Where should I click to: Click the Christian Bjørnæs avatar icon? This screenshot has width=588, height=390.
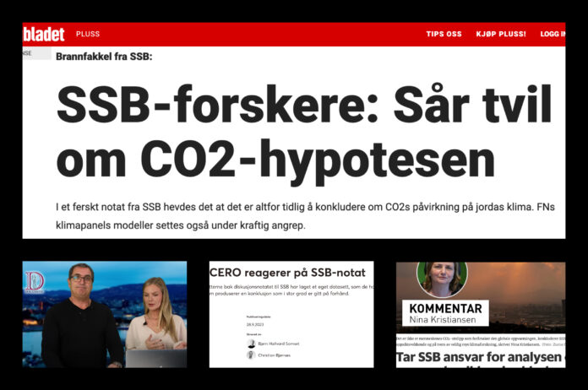tap(251, 355)
